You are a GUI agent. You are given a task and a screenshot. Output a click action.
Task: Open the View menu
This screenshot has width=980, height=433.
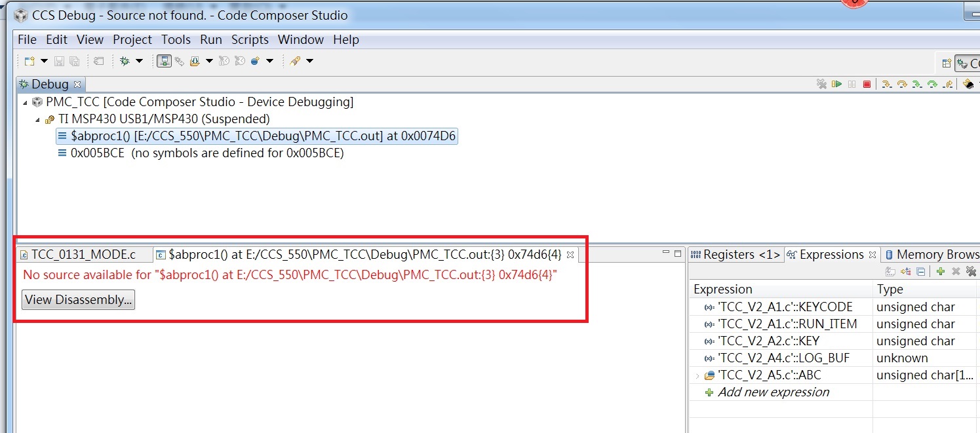[90, 39]
